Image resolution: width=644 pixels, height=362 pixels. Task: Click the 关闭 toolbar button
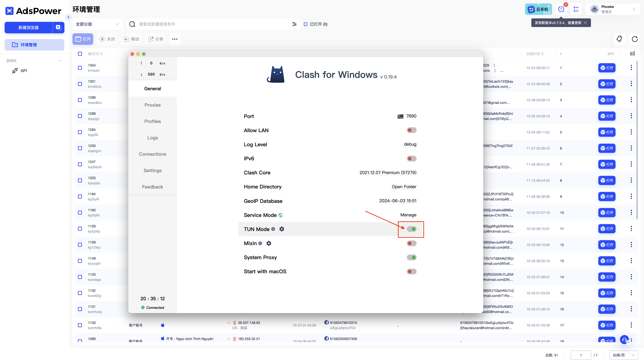[x=107, y=39]
